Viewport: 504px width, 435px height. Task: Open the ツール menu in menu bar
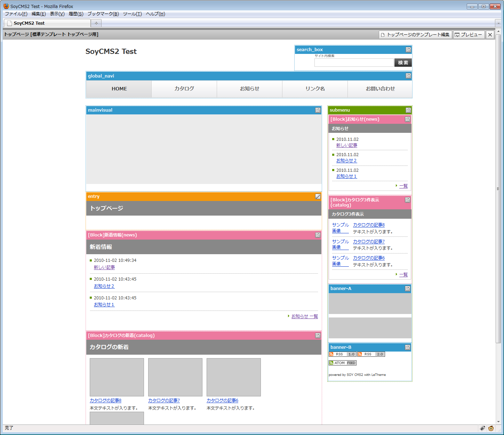(x=132, y=14)
